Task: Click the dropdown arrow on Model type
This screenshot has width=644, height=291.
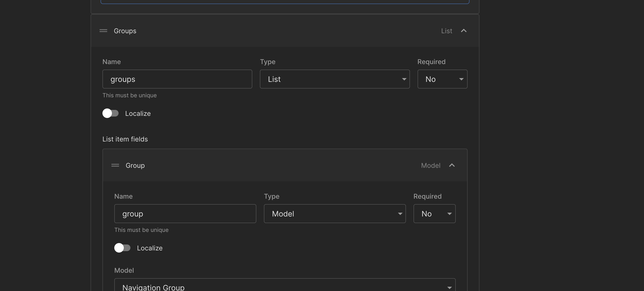Action: pos(400,214)
